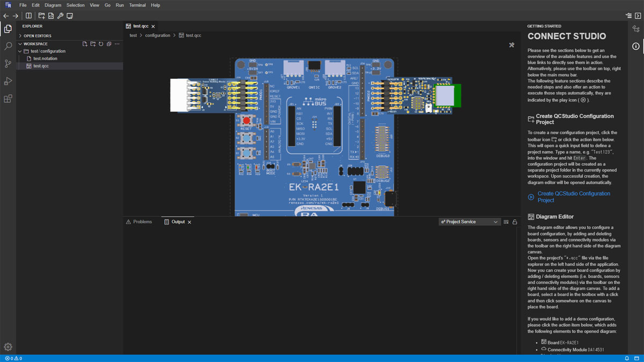Clear the Output panel
The width and height of the screenshot is (644, 362).
506,222
